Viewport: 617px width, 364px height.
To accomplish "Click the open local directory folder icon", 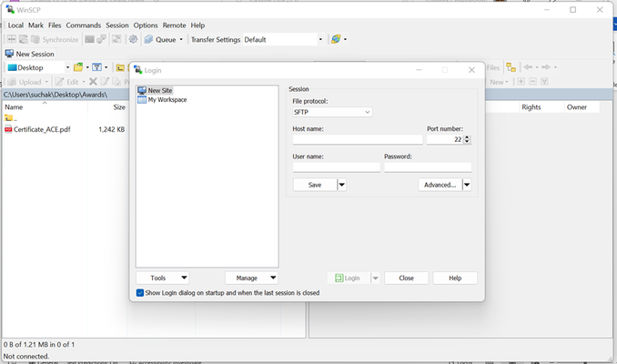I will coord(78,67).
